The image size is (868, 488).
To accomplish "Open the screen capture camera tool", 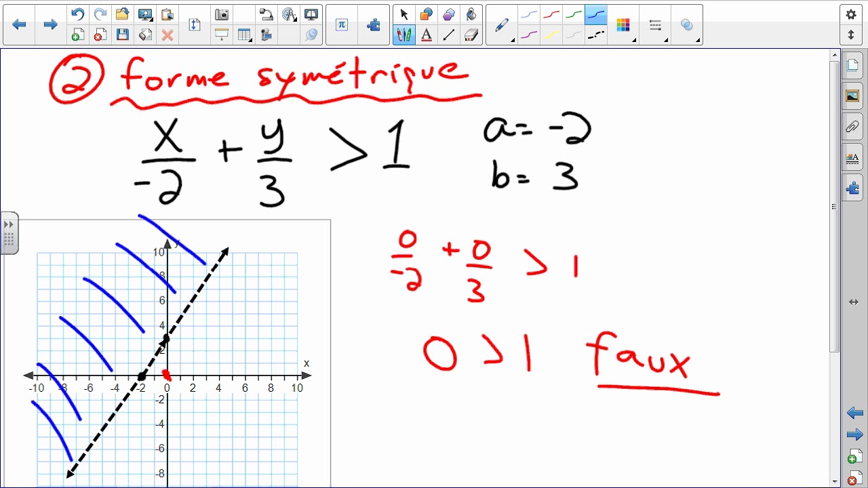I will click(222, 14).
